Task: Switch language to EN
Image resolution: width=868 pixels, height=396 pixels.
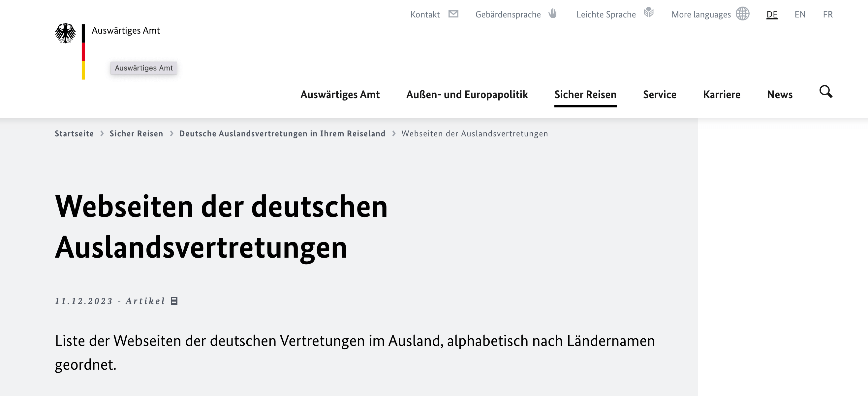Action: (800, 14)
